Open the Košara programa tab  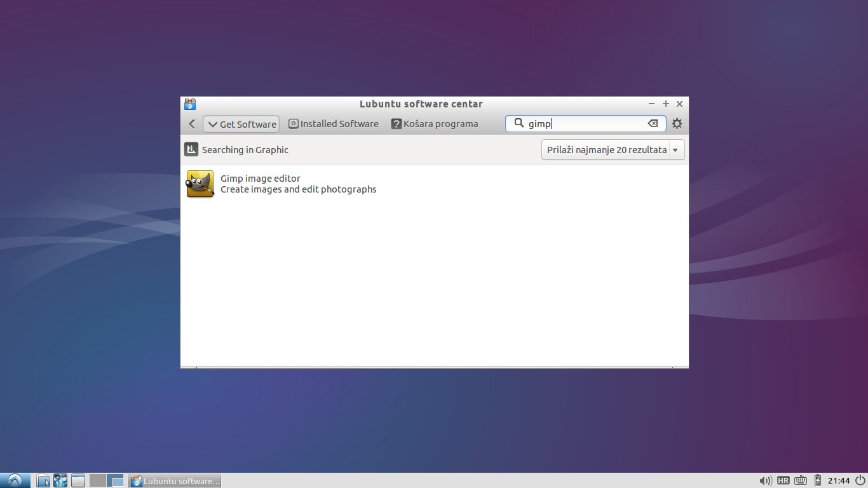(x=435, y=124)
